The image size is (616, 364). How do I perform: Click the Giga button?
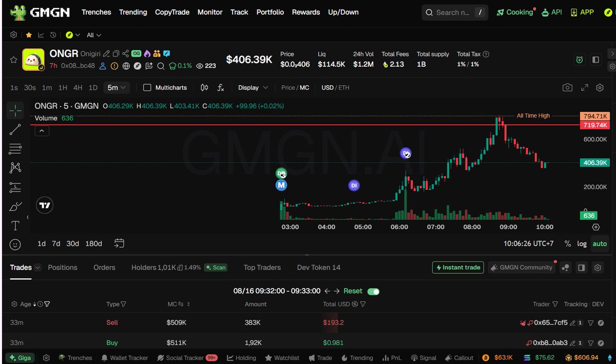[20, 358]
